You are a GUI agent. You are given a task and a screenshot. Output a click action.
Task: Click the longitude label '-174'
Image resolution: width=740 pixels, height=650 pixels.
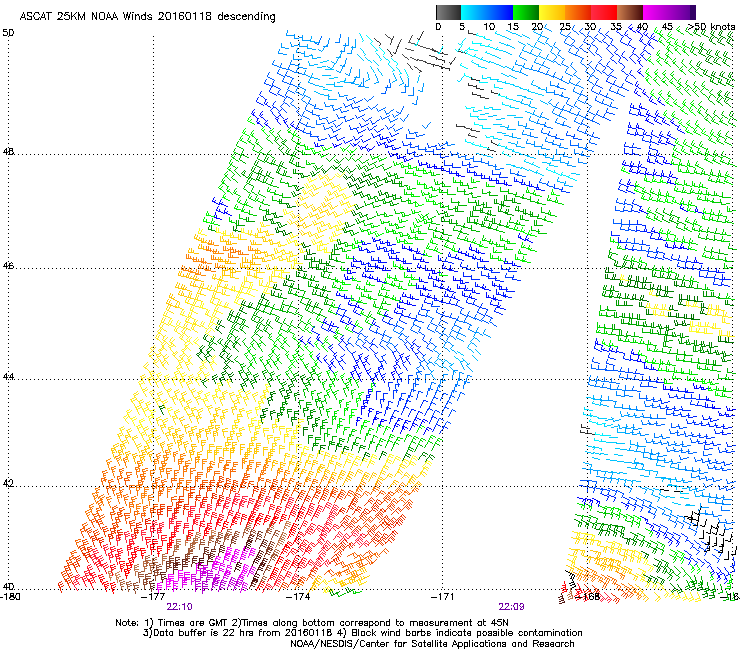(x=298, y=596)
